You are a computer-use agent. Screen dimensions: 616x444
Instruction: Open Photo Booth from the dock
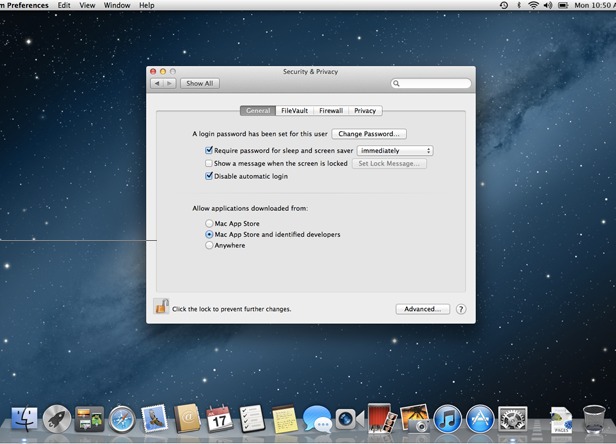coord(381,418)
